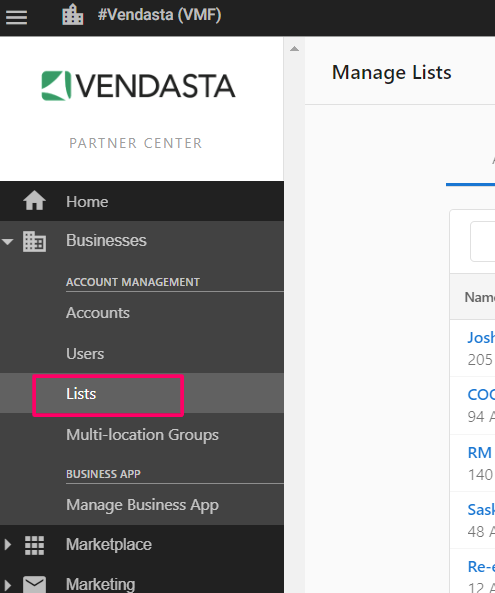Click the #Vendasta (VMF) title
The width and height of the screenshot is (495, 593).
[160, 15]
